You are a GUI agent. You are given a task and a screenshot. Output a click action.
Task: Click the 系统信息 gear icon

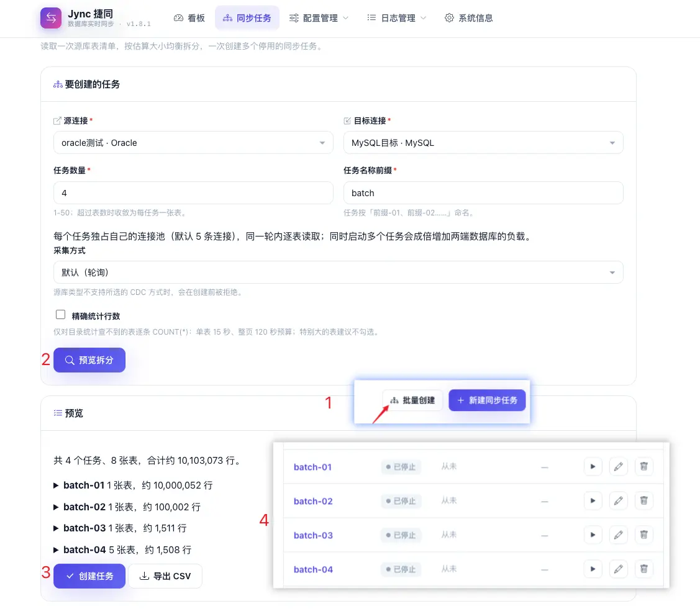tap(449, 18)
